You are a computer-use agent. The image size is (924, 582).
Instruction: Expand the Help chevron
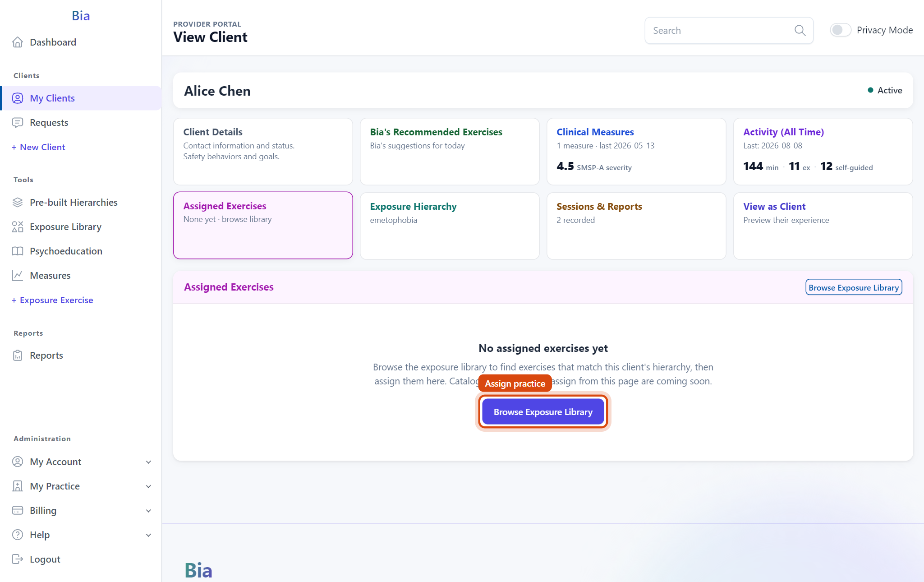click(148, 535)
